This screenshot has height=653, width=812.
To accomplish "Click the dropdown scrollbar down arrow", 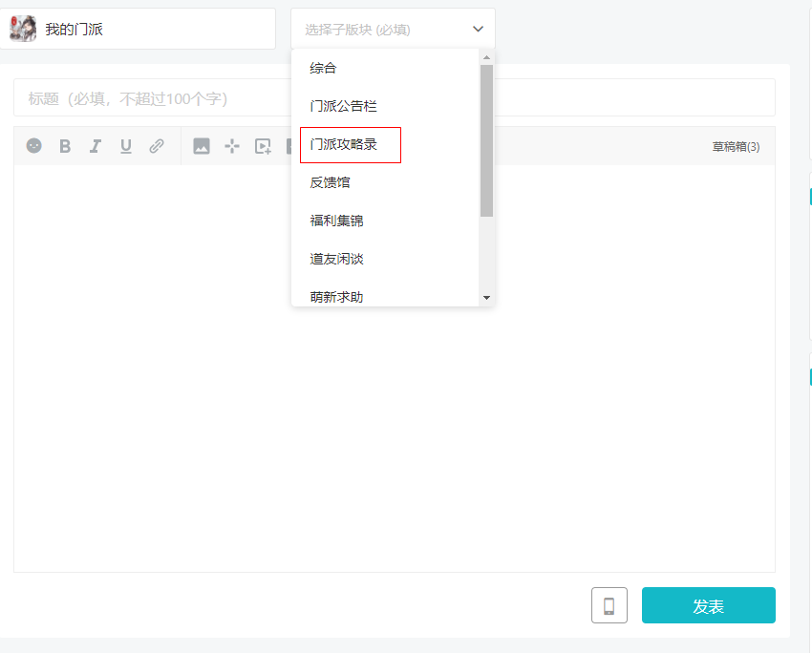I will coord(486,298).
